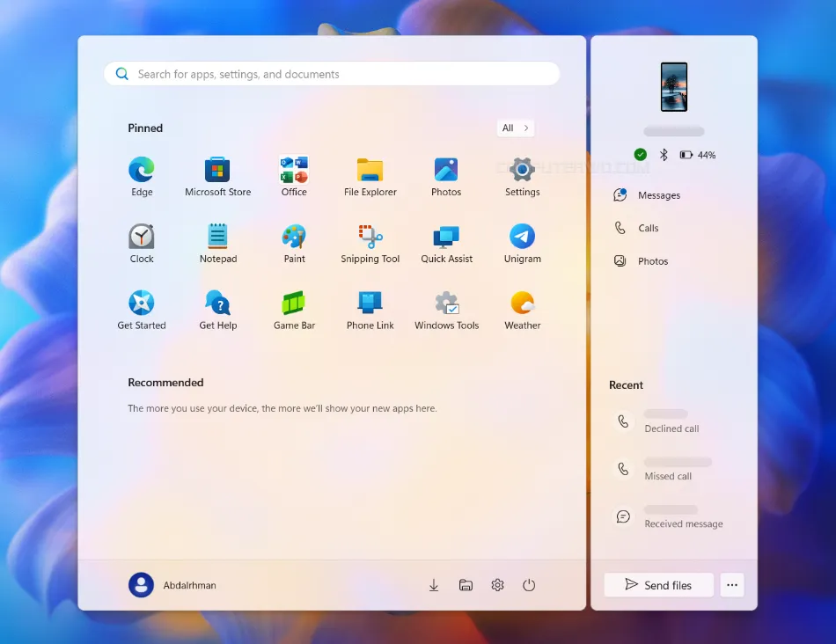Click the Recommended section heading
836x644 pixels.
pos(165,383)
